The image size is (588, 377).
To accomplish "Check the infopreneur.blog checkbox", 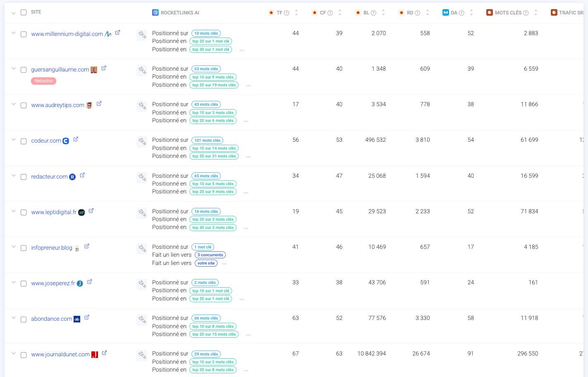I will pyautogui.click(x=24, y=248).
